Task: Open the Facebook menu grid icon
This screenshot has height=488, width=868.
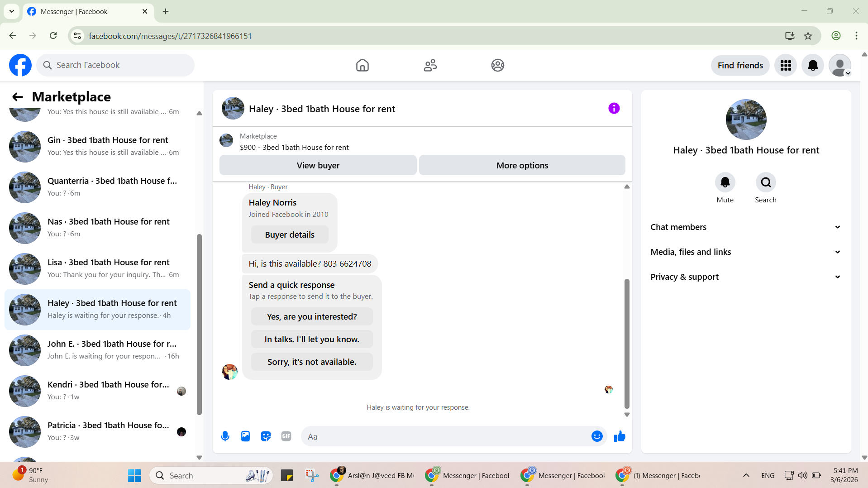Action: [786, 65]
